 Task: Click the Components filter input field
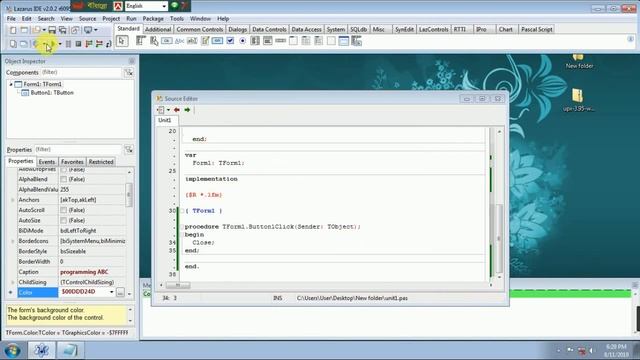pyautogui.click(x=81, y=73)
